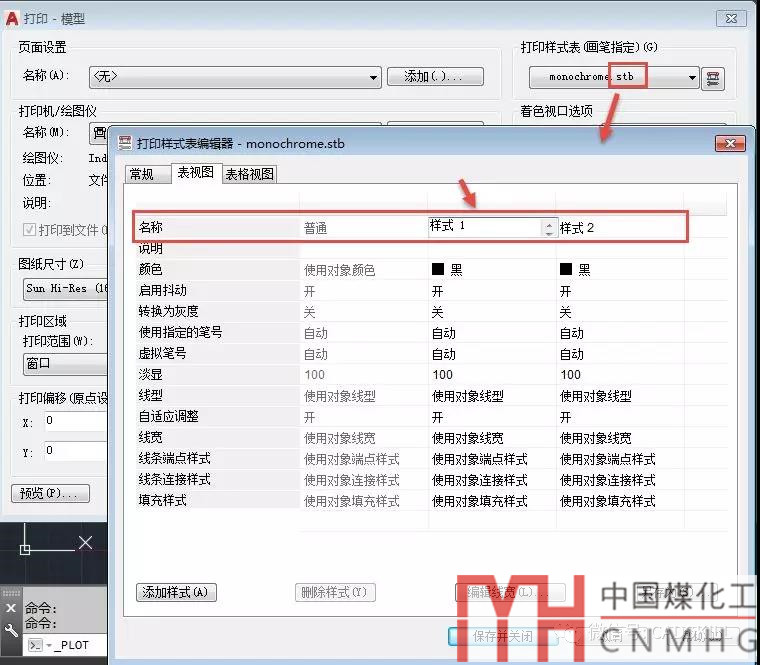Toggle the 打印到文件 checkbox

[29, 229]
